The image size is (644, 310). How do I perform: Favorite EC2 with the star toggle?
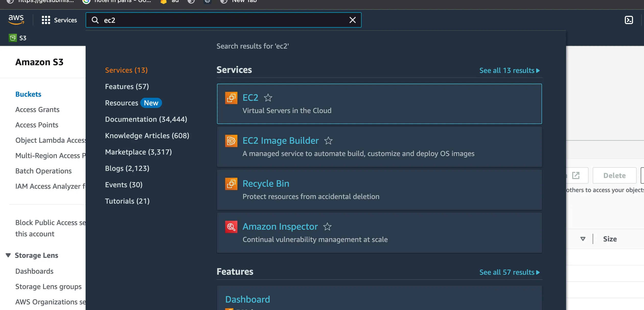[x=268, y=98]
